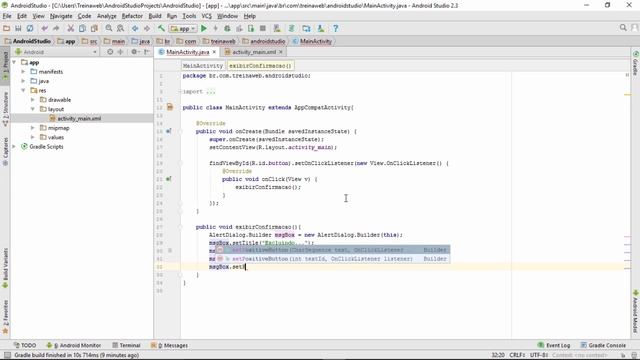The width and height of the screenshot is (640, 360).
Task: Close the MainActivity.java tab
Action: click(214, 52)
